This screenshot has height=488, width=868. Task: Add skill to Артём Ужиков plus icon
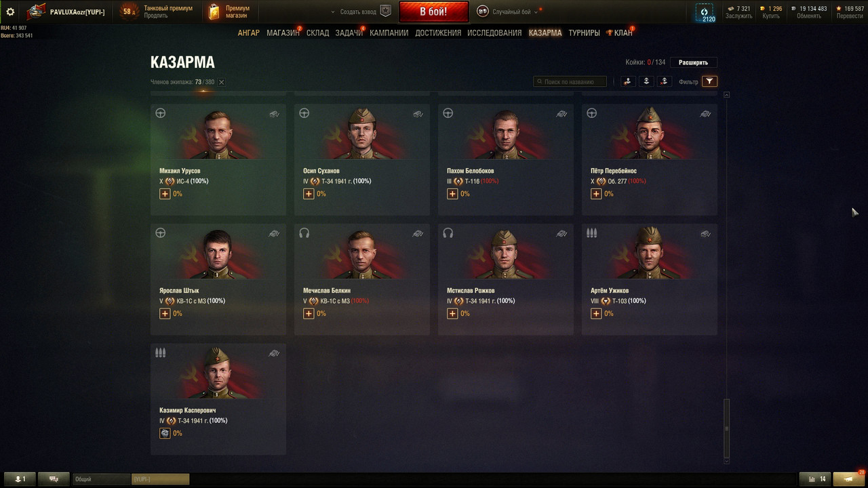click(596, 314)
